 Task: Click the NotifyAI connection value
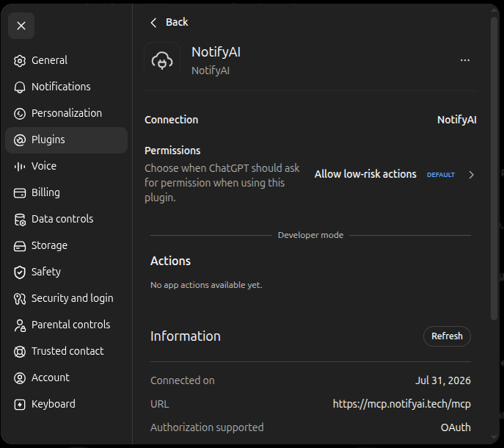pyautogui.click(x=457, y=120)
